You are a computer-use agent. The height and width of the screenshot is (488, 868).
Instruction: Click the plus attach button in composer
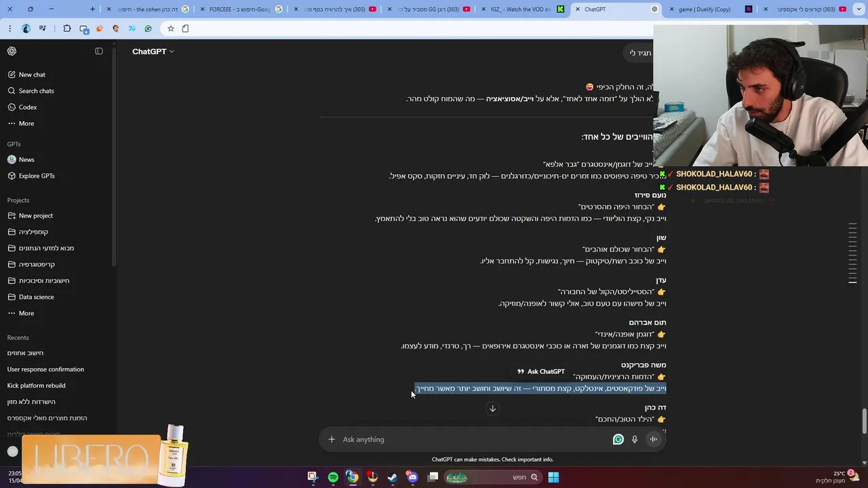pos(332,439)
